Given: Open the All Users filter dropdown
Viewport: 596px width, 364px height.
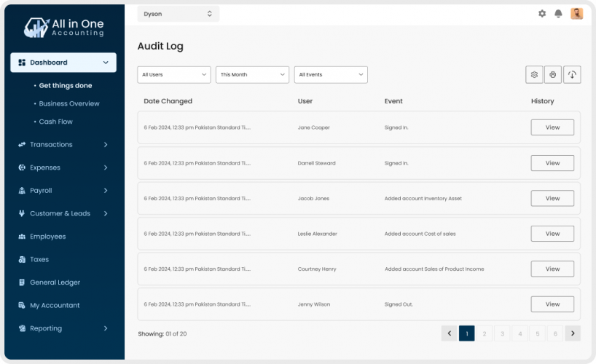Looking at the screenshot, I should [174, 74].
